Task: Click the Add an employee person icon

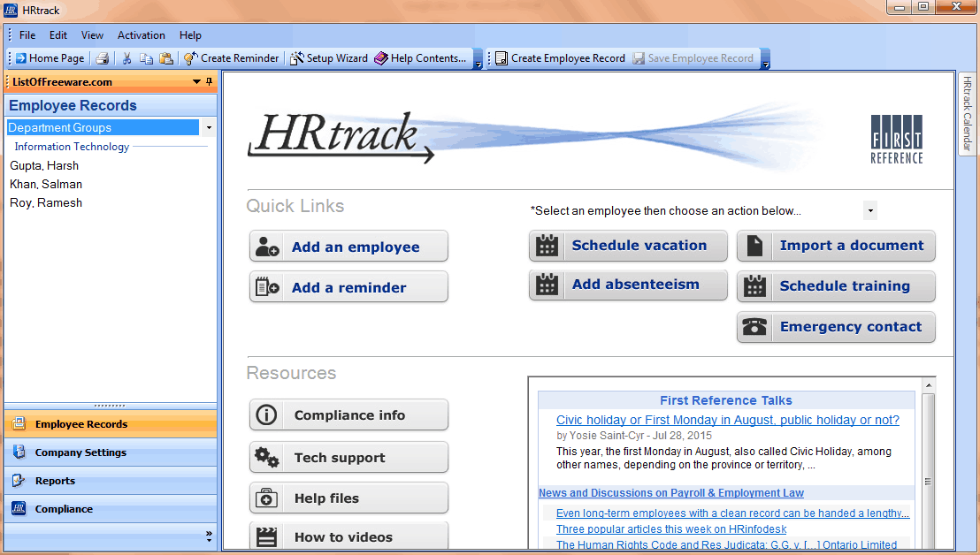Action: tap(267, 247)
